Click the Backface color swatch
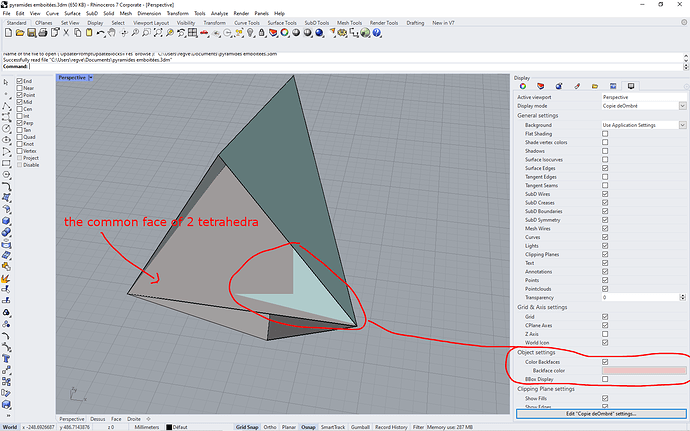 pyautogui.click(x=644, y=370)
